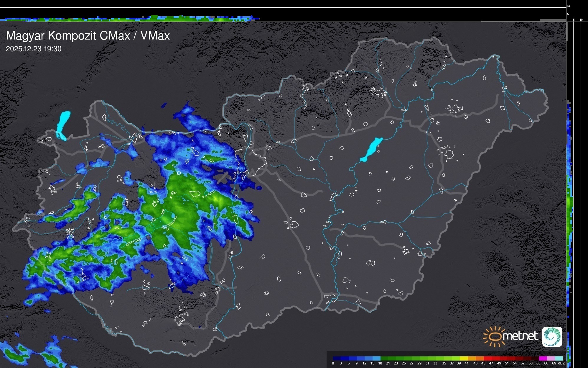588x368 pixels.
Task: Click the dBZ unit label
Action: point(561,363)
